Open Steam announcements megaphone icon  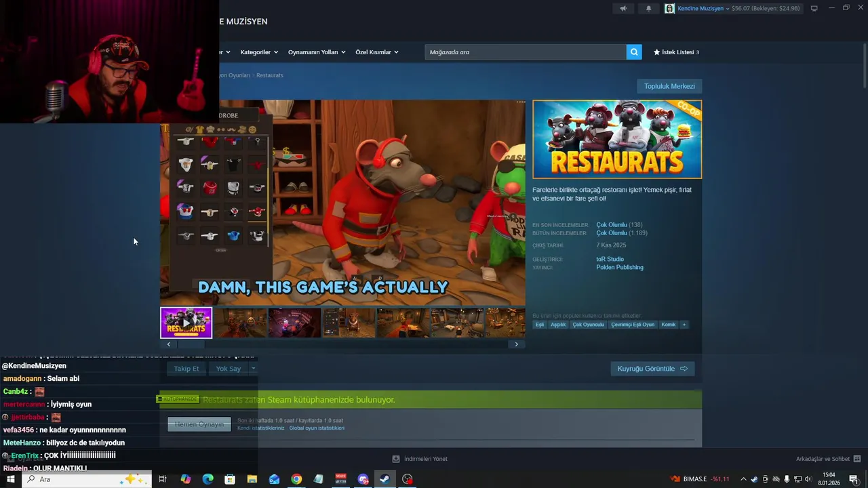tap(623, 8)
